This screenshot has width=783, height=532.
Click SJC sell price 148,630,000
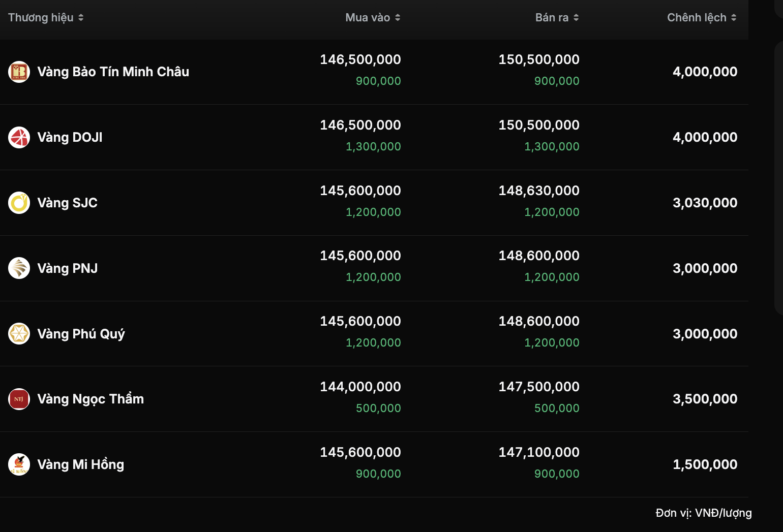click(539, 191)
